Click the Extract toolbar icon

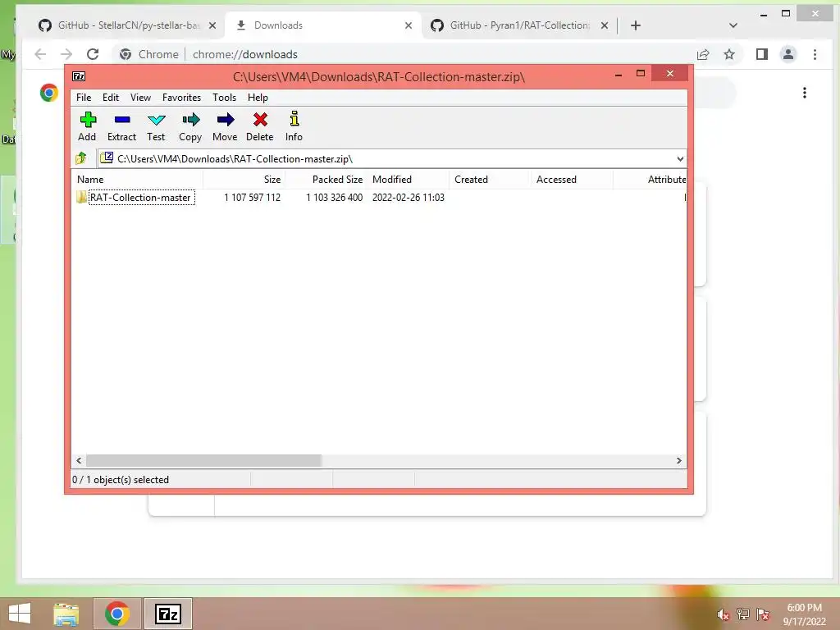(x=122, y=120)
